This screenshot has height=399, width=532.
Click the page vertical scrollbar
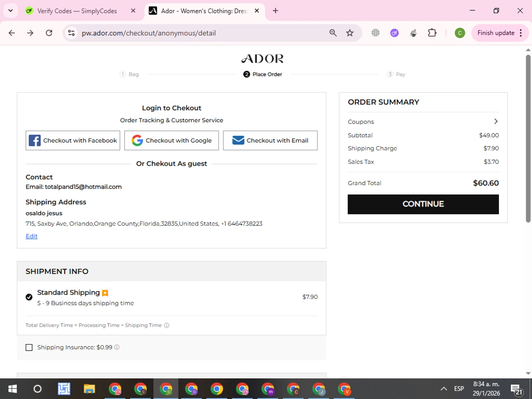point(528,138)
